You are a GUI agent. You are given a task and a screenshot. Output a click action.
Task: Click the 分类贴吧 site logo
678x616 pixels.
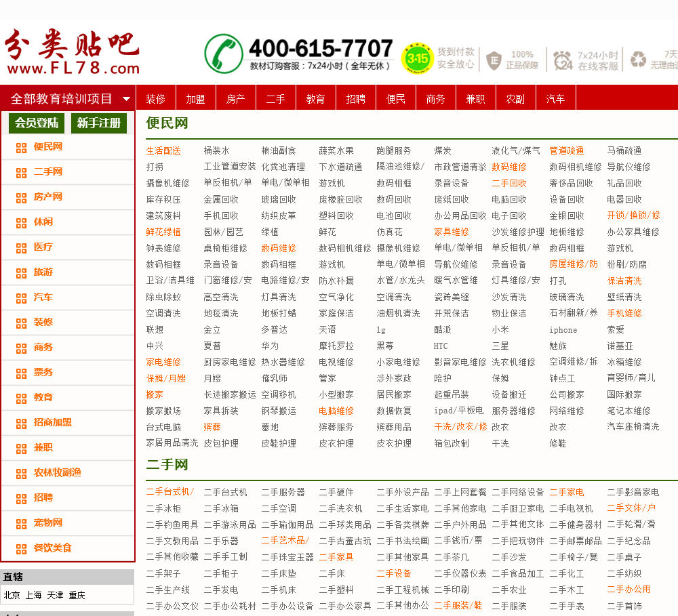tap(73, 52)
